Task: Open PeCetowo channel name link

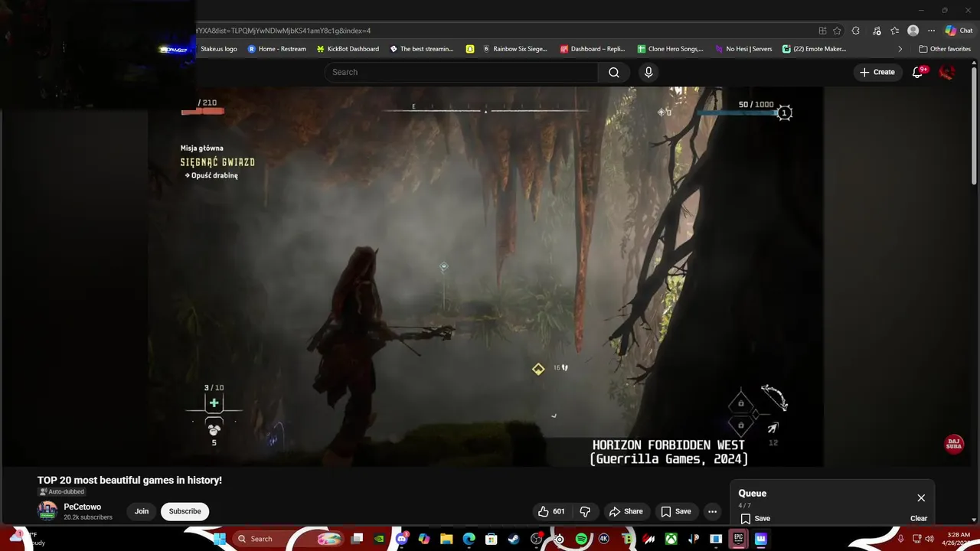Action: click(82, 507)
